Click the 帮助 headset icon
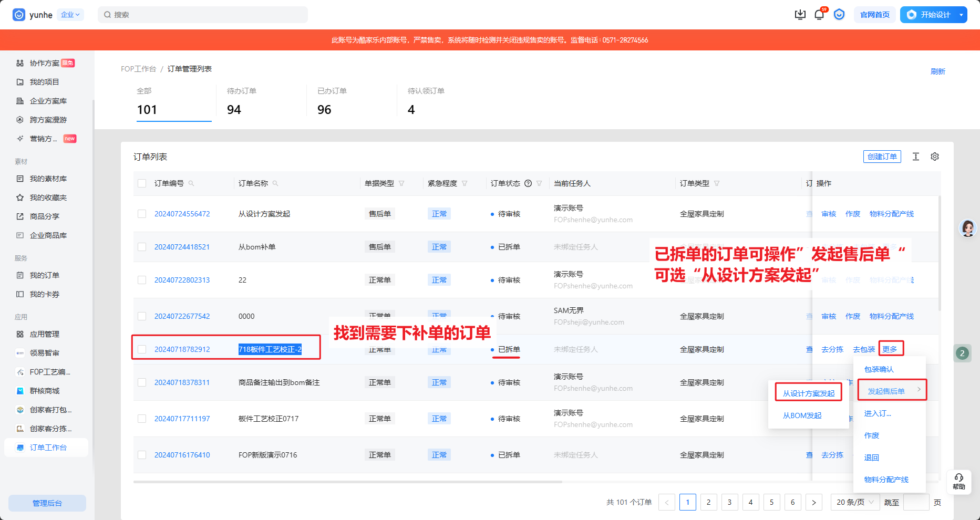 point(959,481)
